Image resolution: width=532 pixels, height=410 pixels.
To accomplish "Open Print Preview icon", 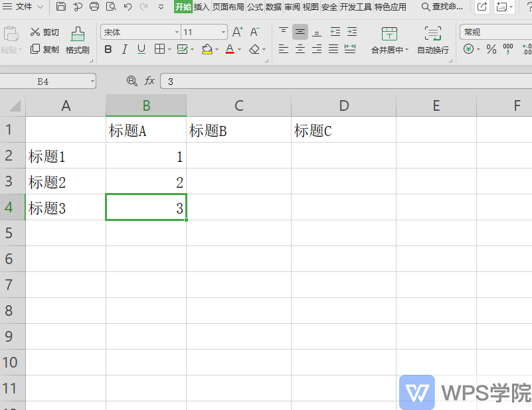I will point(111,6).
